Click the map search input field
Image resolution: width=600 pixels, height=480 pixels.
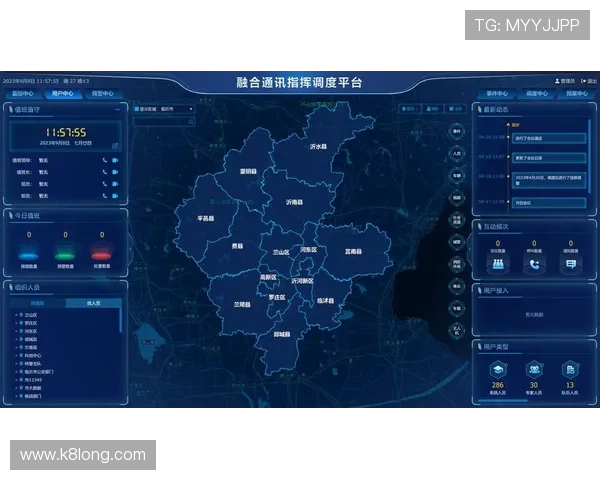point(160,122)
